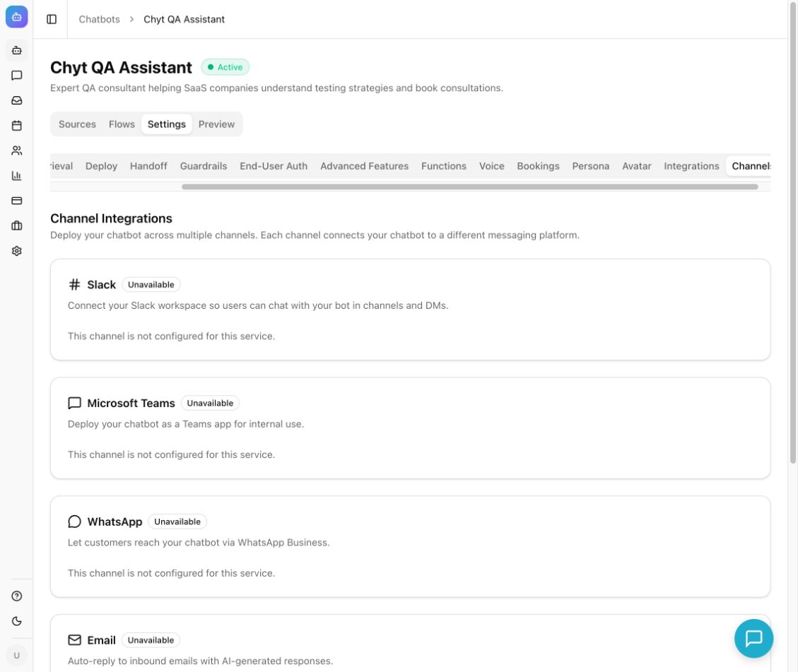
Task: Switch to the Flows tab
Action: [x=122, y=124]
